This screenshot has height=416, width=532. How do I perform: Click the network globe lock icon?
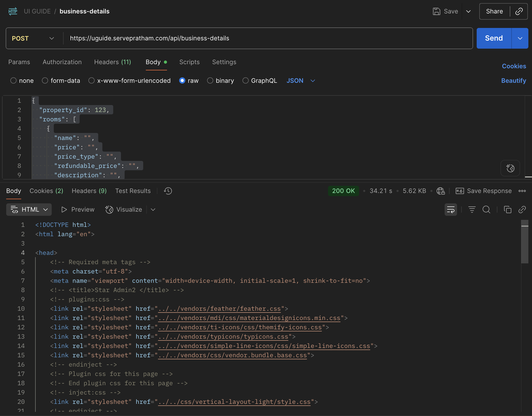pos(440,191)
